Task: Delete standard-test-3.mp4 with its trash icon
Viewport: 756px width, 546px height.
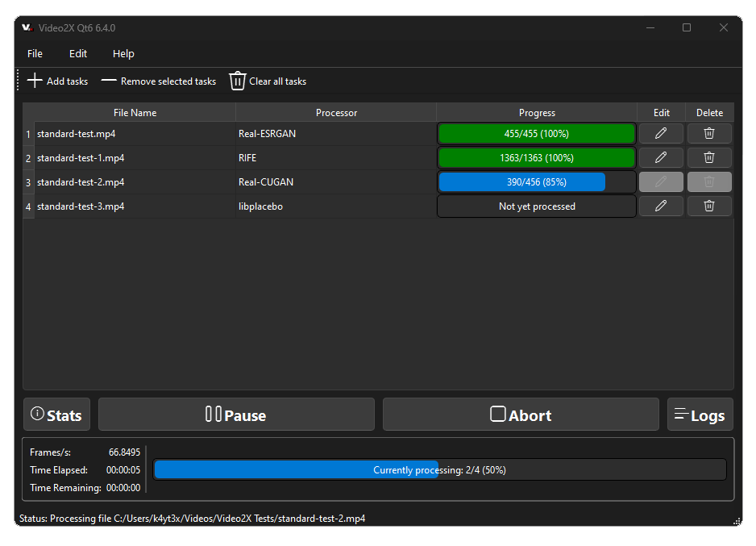Action: [708, 206]
